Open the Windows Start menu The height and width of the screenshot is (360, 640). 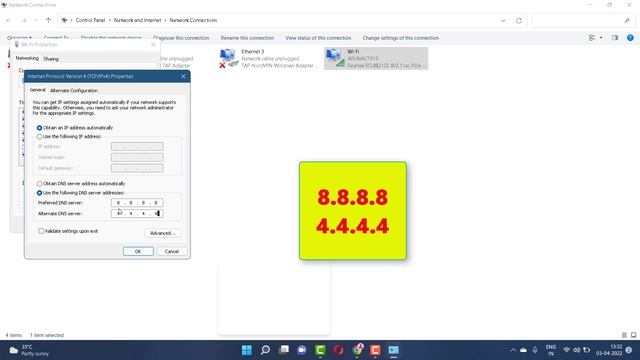coord(247,350)
